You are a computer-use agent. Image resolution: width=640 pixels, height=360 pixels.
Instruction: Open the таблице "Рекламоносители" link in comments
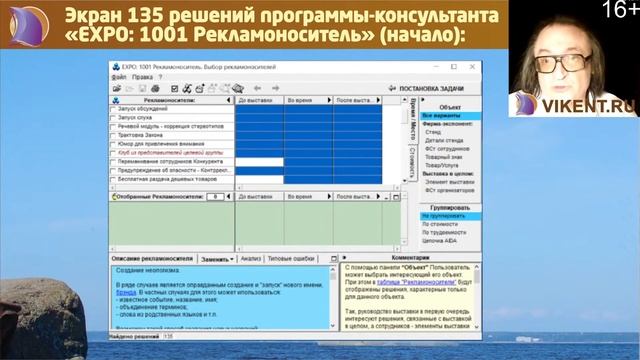[x=416, y=282]
